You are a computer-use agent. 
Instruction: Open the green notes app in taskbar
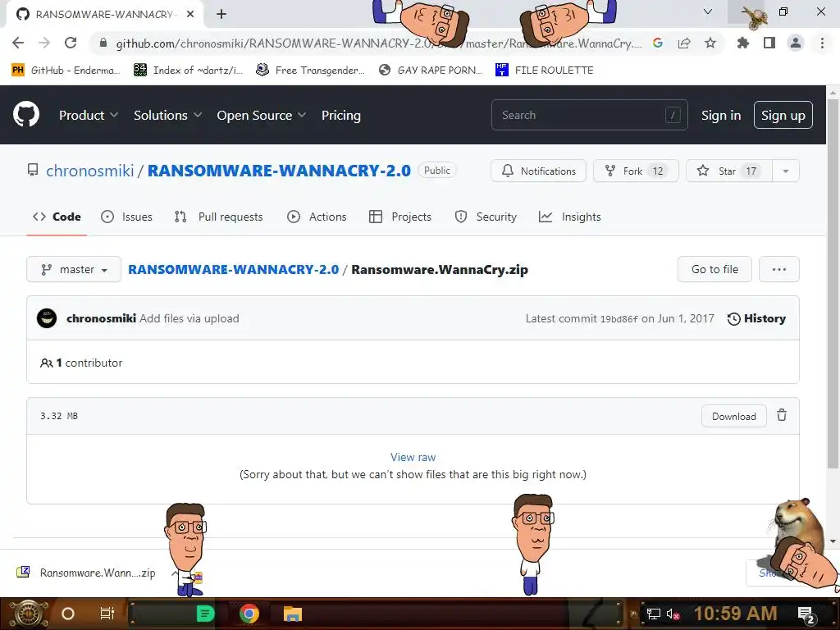pyautogui.click(x=205, y=614)
